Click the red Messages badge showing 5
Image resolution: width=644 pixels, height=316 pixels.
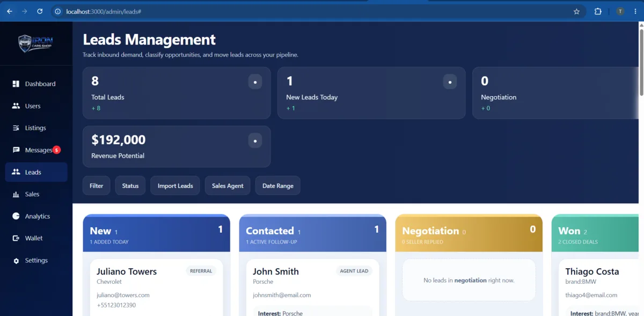point(56,150)
